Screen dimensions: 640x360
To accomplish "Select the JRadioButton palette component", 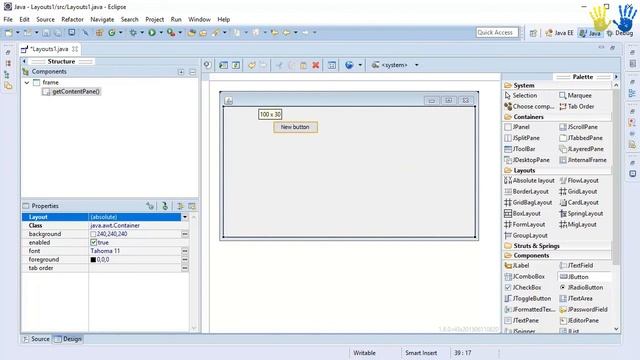I will pos(581,287).
